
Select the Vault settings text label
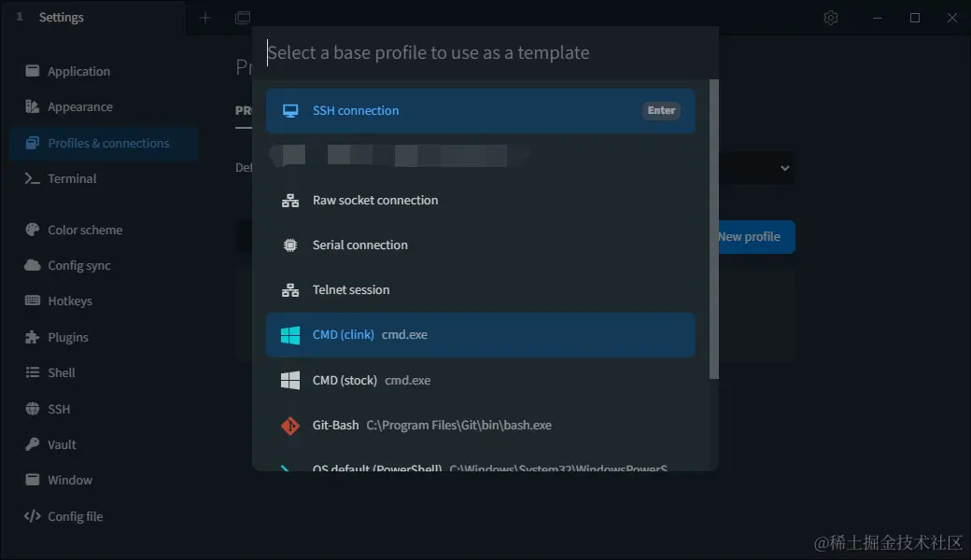point(62,444)
